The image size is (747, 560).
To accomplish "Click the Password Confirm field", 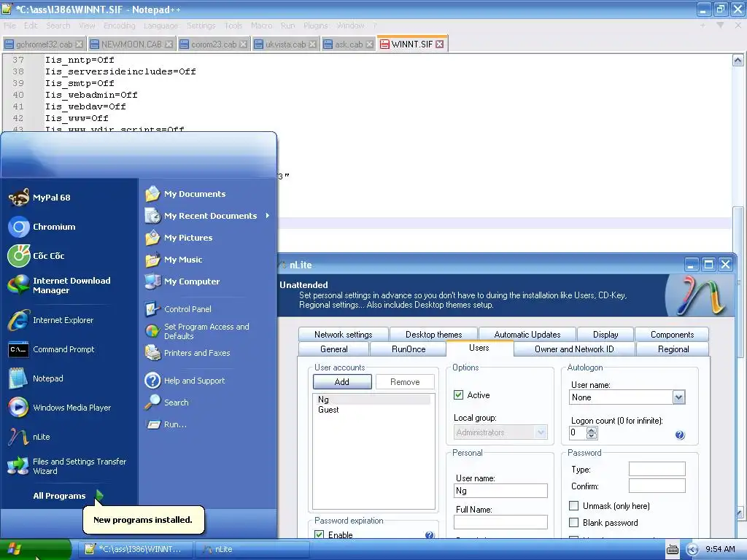I will [657, 486].
